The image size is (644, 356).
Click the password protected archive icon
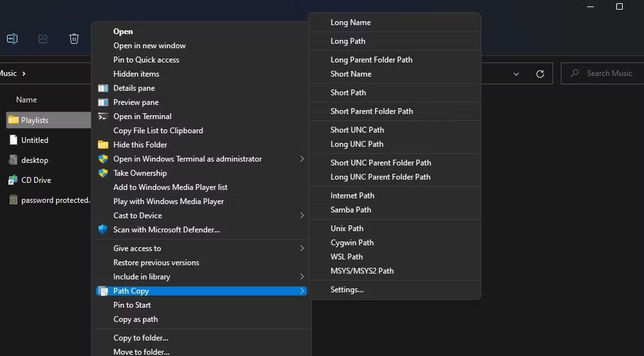[x=14, y=200]
